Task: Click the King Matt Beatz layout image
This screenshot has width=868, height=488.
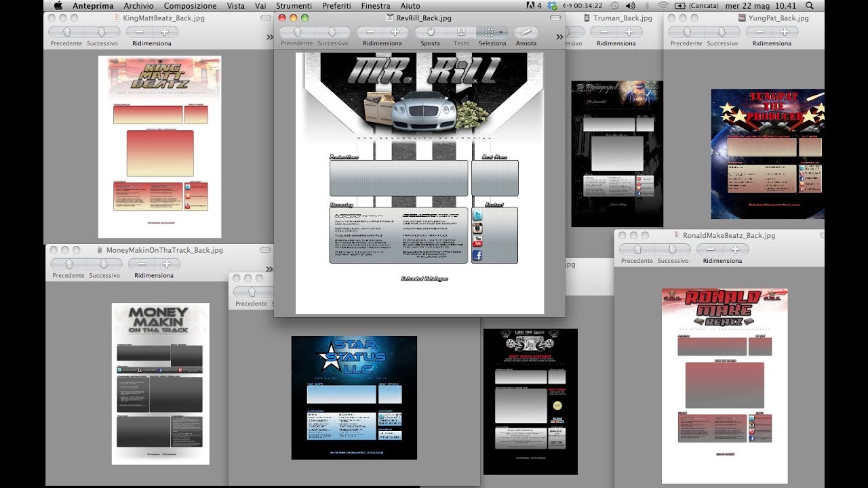Action: point(159,147)
